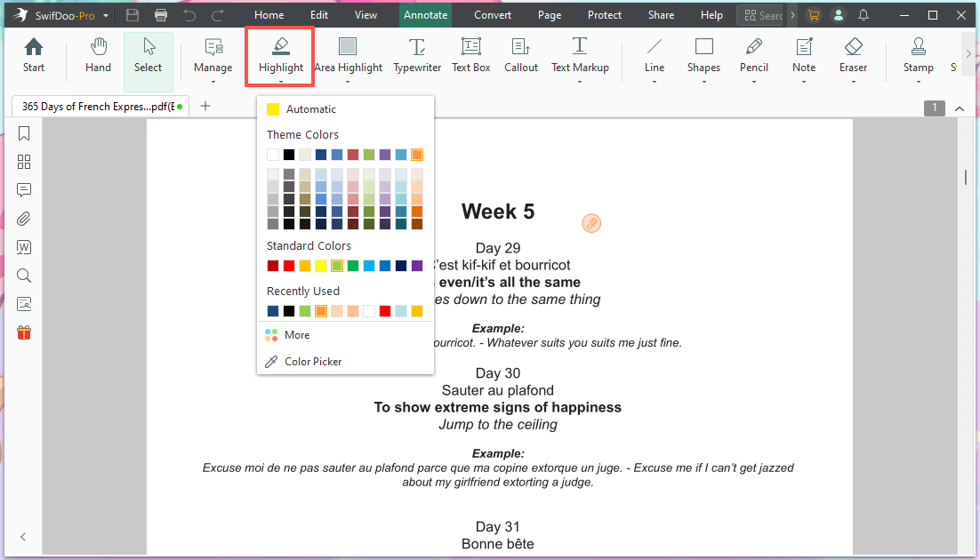Switch to the Hand tool
This screenshot has width=980, height=560.
pos(98,56)
